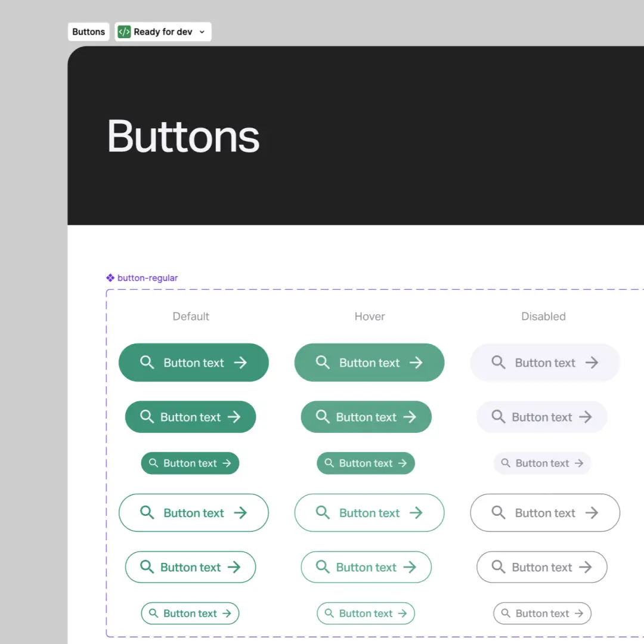Click arrow icon in medium filled Disabled button
The height and width of the screenshot is (644, 644).
tap(586, 417)
